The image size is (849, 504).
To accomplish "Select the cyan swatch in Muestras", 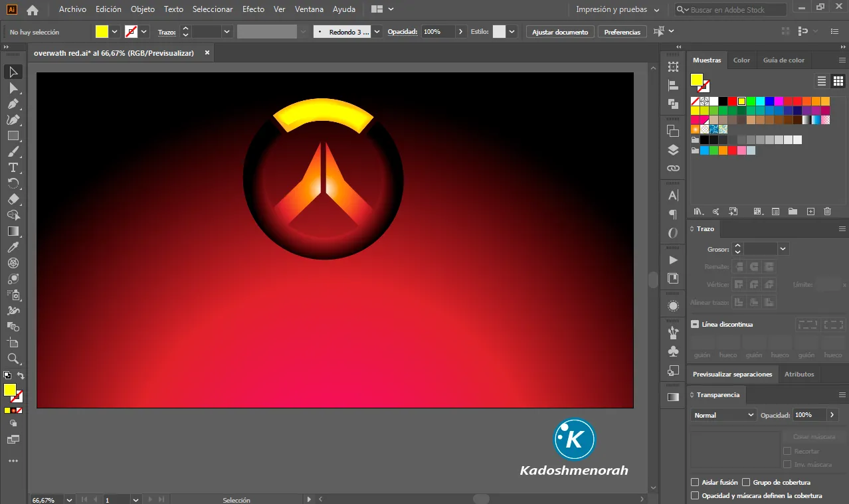I will 760,102.
